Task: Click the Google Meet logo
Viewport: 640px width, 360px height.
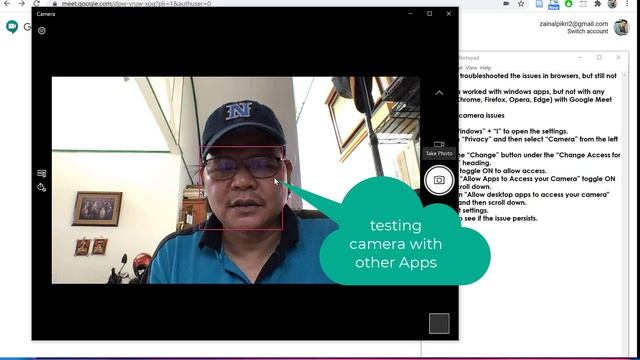Action: pos(12,27)
